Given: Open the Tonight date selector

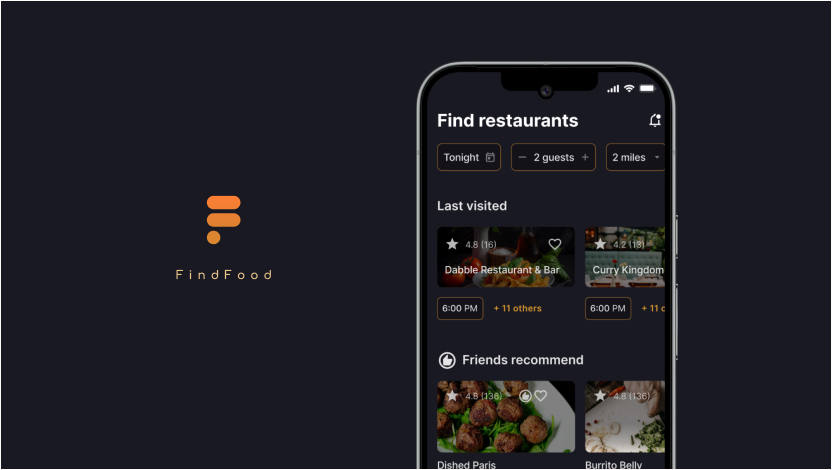Looking at the screenshot, I should [469, 157].
